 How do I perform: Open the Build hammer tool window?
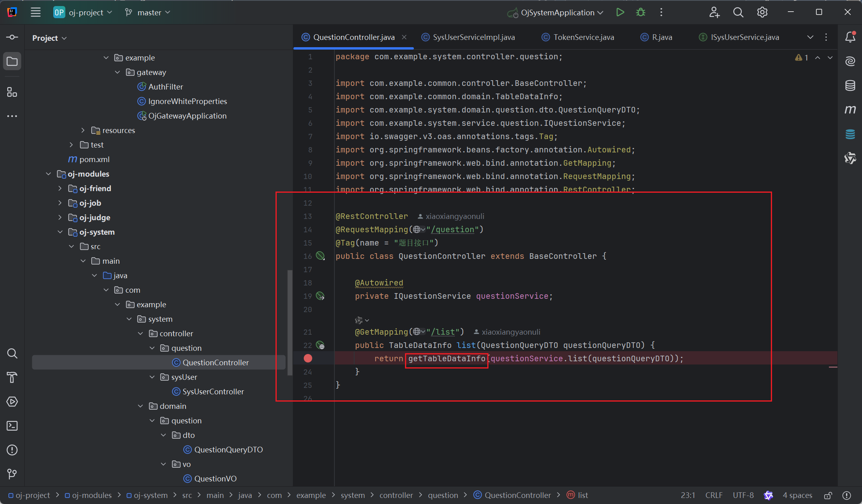pos(12,377)
